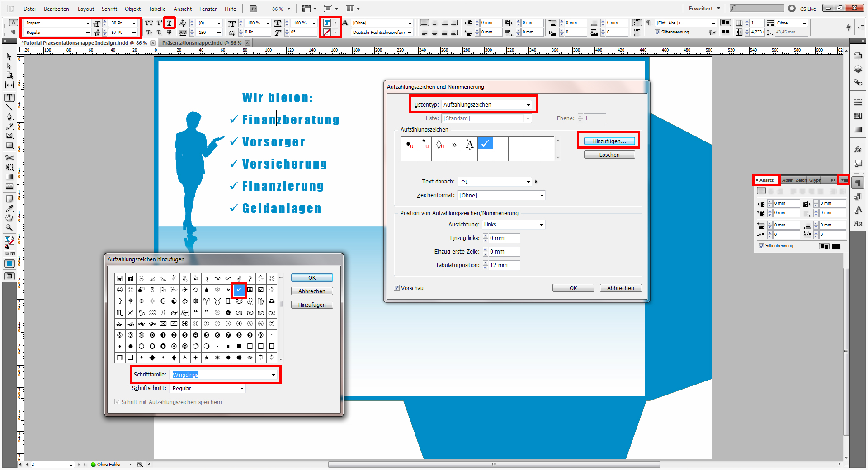
Task: Select the Type tool in the toolbar
Action: point(9,97)
